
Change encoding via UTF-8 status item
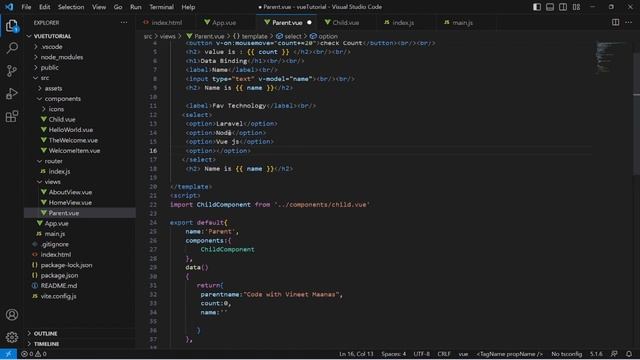point(421,354)
